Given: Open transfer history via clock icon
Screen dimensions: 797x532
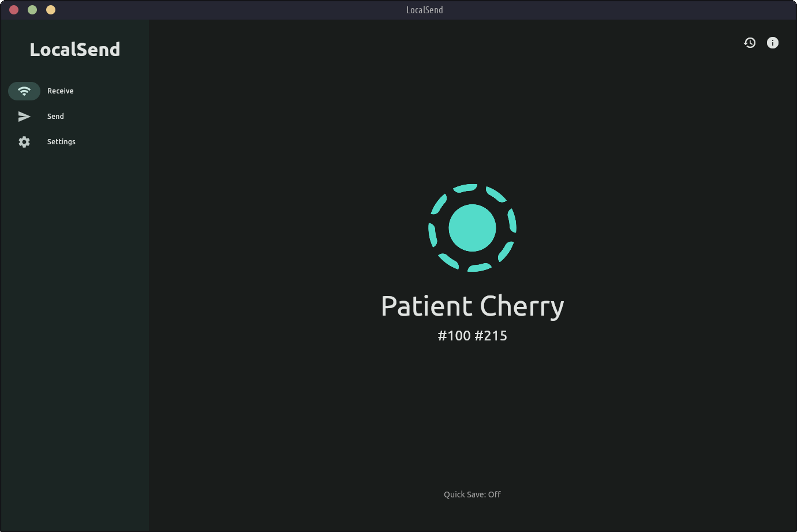Looking at the screenshot, I should pos(750,43).
